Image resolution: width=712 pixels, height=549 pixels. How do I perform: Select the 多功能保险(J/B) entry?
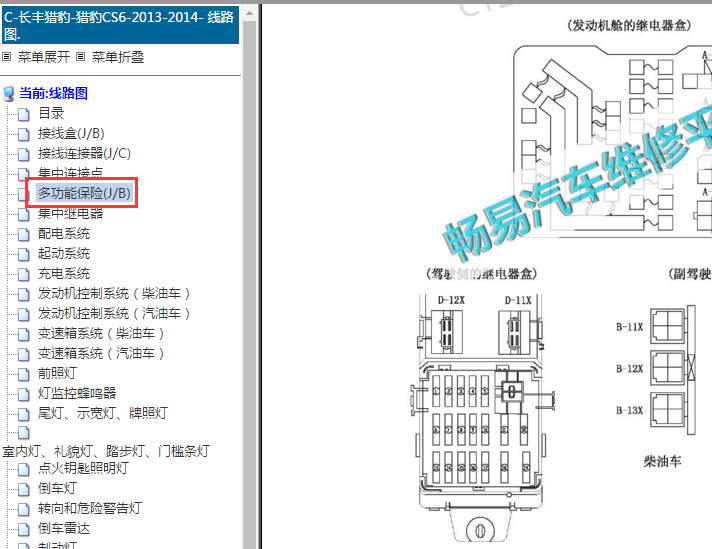pos(84,193)
